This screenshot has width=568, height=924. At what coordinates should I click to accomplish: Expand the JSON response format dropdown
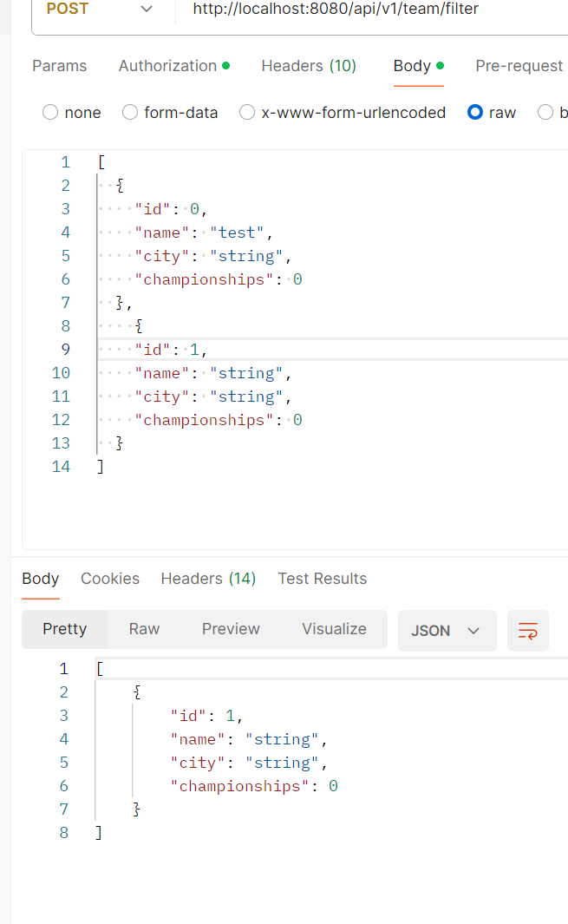coord(447,631)
